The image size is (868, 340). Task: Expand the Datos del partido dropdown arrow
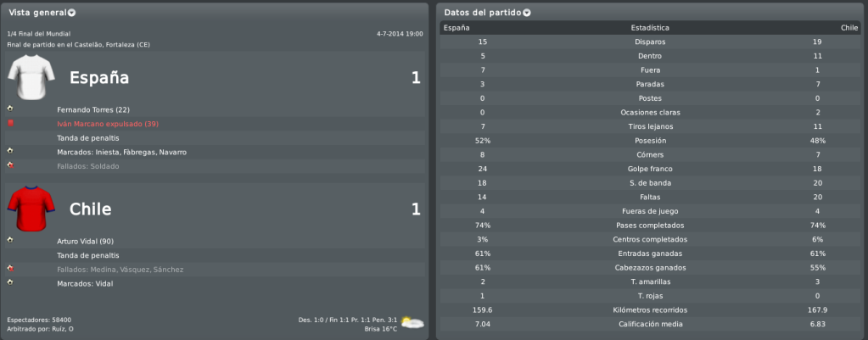click(x=526, y=12)
